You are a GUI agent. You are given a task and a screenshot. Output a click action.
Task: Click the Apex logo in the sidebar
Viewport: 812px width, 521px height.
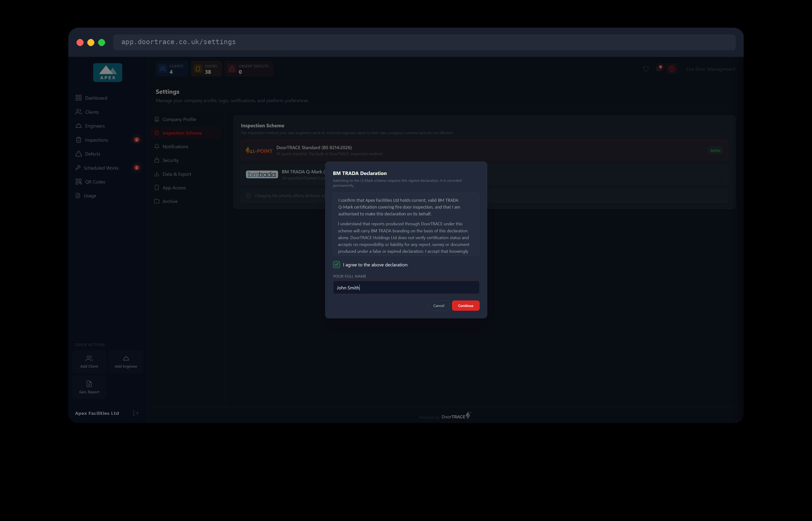click(107, 72)
